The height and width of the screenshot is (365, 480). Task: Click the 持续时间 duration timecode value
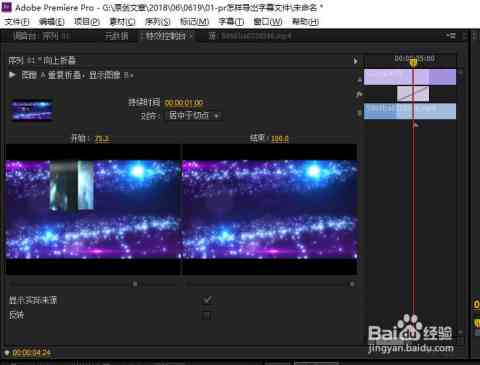point(184,103)
